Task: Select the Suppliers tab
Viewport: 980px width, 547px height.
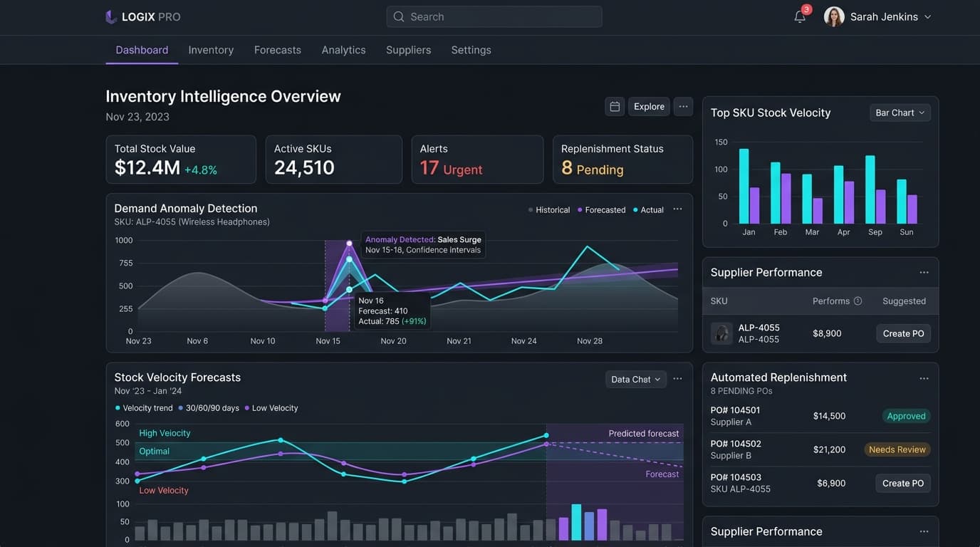Action: point(408,50)
